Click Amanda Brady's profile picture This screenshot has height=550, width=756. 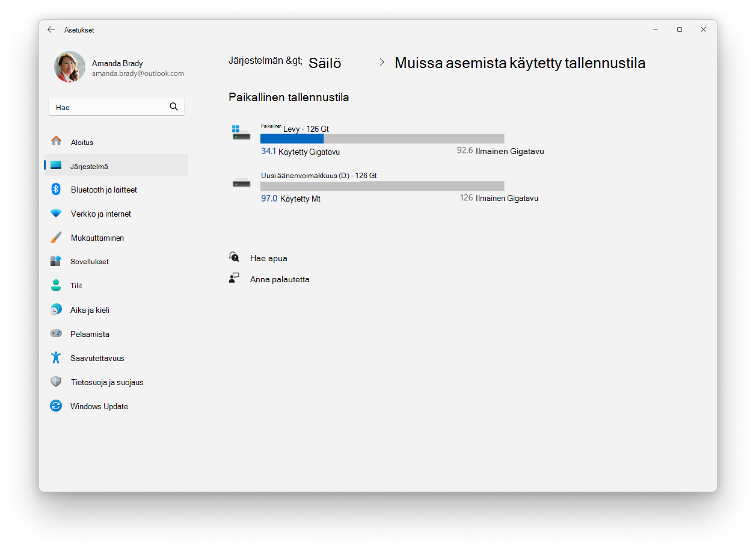(70, 67)
